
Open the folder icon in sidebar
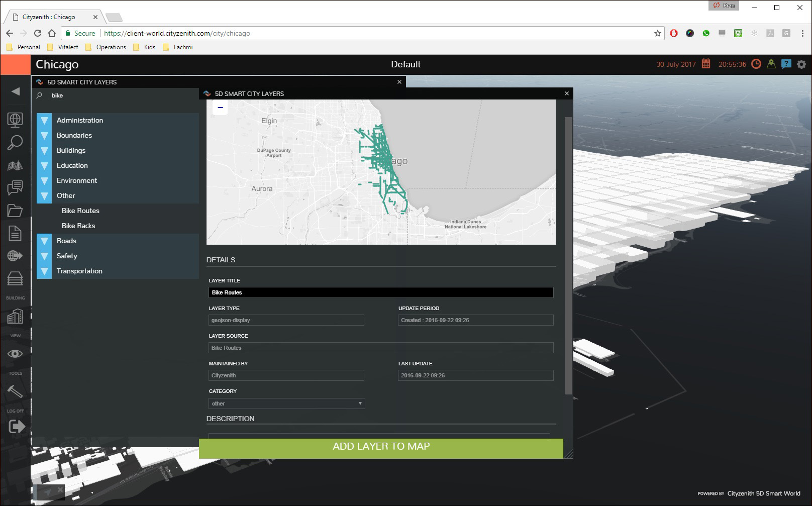point(15,211)
